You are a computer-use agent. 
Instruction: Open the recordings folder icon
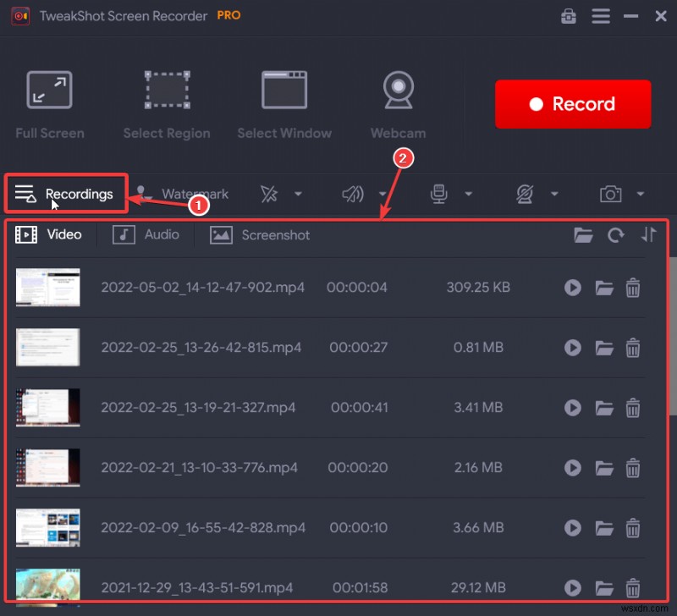coord(583,235)
